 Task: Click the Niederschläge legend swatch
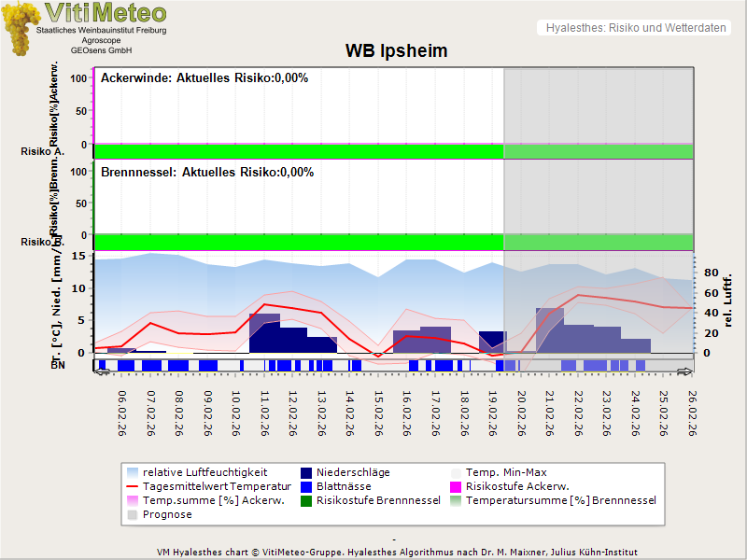[x=307, y=473]
